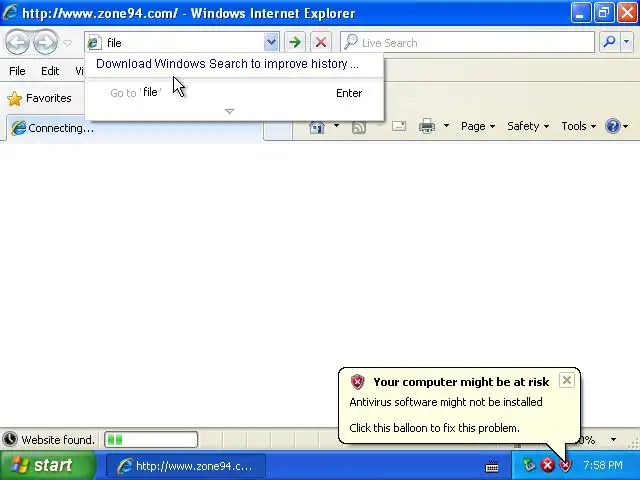Click the Home icon
The width and height of the screenshot is (640, 480).
317,127
